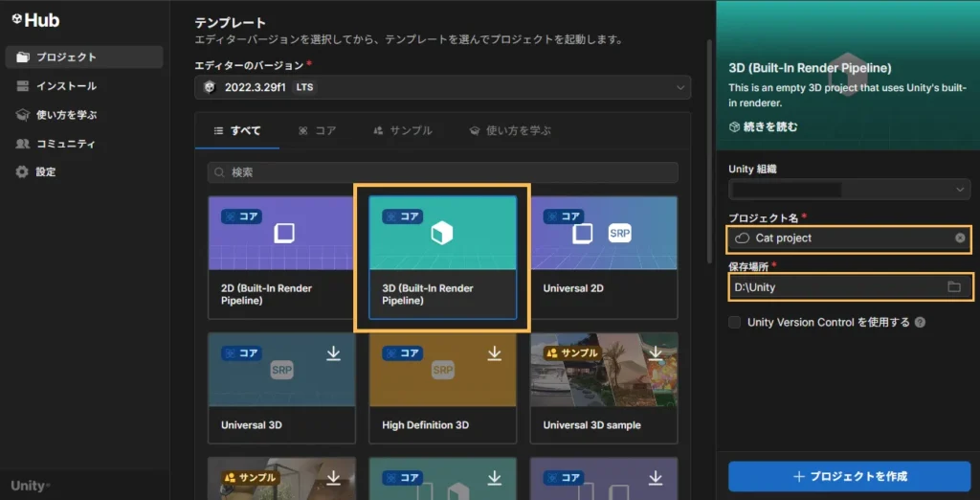The height and width of the screenshot is (500, 980).
Task: Click the インストール drive icon in sidebar
Action: coord(23,86)
